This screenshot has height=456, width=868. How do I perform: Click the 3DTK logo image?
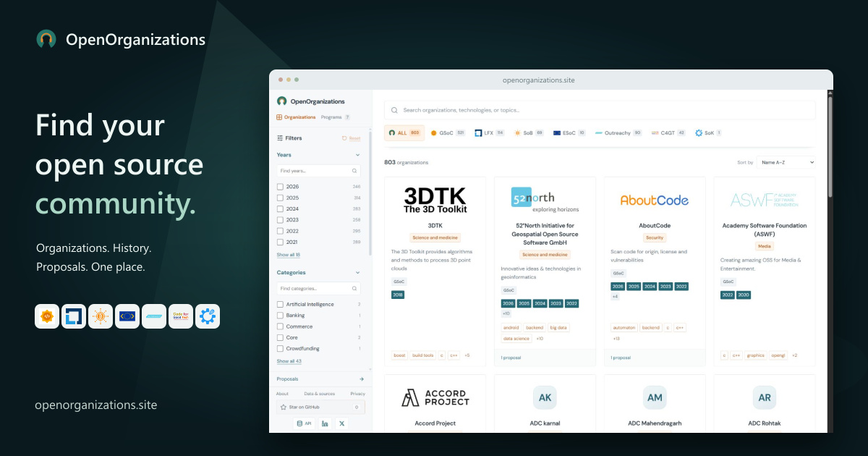(435, 200)
